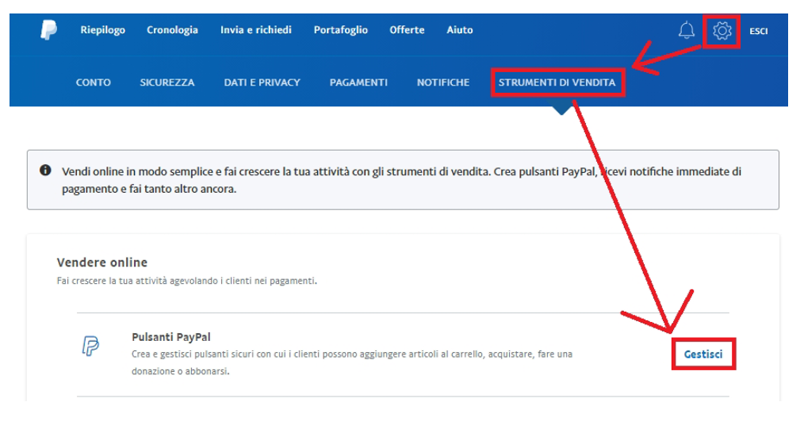Screen dimensions: 800x425
Task: Click the info icon in the banner
Action: (45, 170)
